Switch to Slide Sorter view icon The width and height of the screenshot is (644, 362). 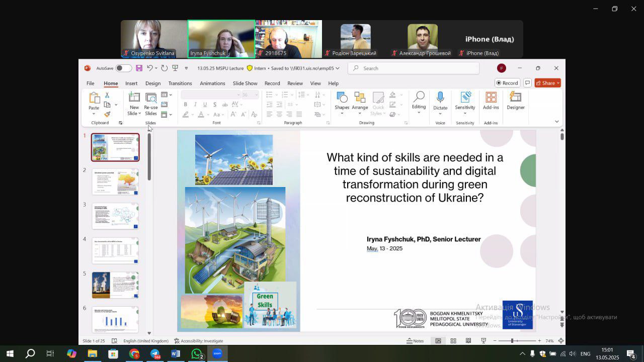[x=453, y=341]
